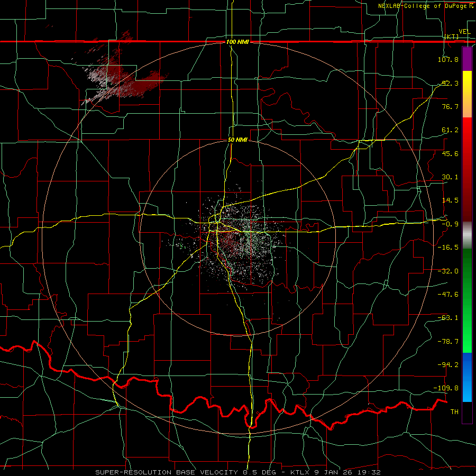
Task: Pick the gray near-zero segment of scale
Action: point(467,235)
